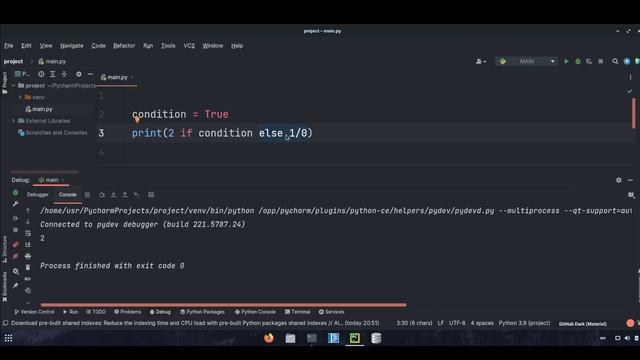The width and height of the screenshot is (640, 360).
Task: Restore layout icon at Debug panel right
Action: [631, 195]
